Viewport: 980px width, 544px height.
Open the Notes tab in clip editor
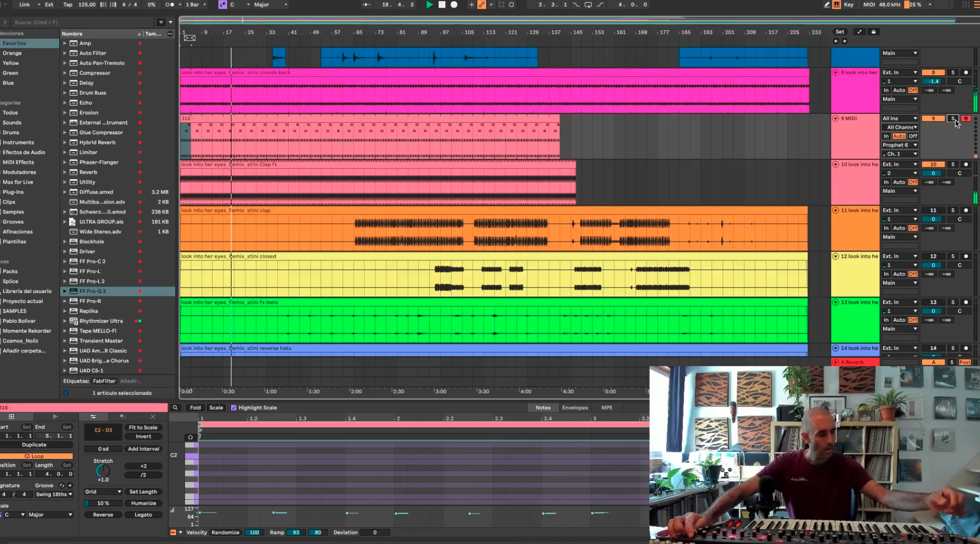(543, 407)
